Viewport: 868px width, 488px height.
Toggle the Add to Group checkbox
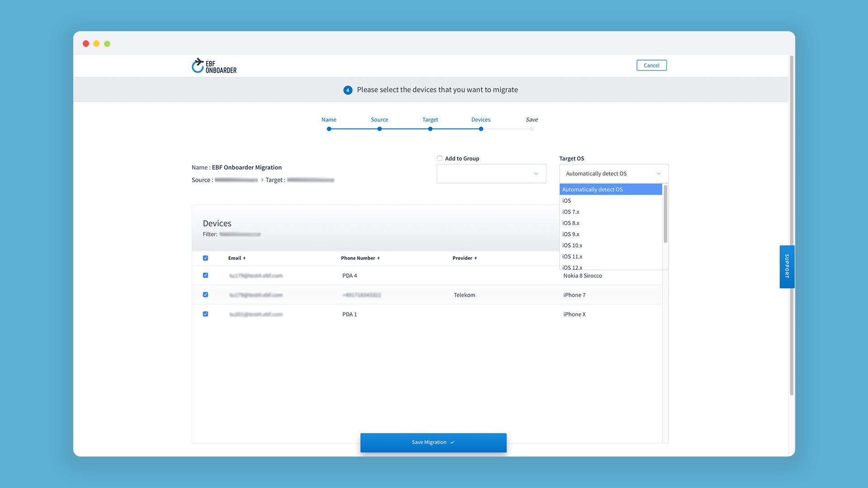tap(439, 158)
